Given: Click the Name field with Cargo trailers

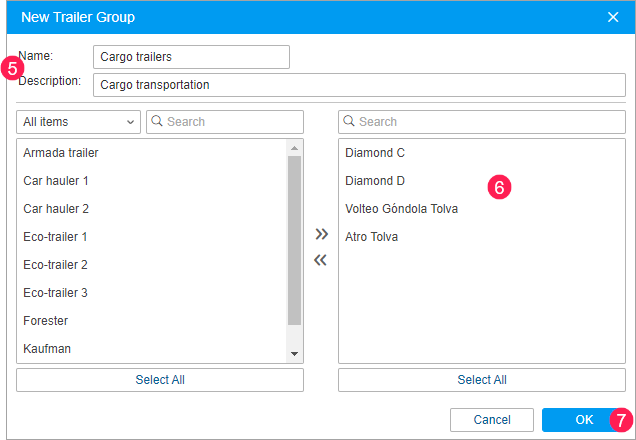Looking at the screenshot, I should 190,57.
